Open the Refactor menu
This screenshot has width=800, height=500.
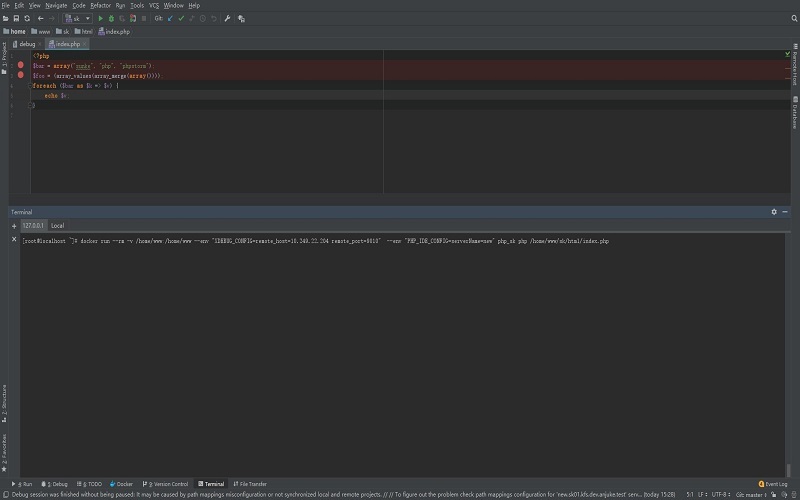coord(100,5)
